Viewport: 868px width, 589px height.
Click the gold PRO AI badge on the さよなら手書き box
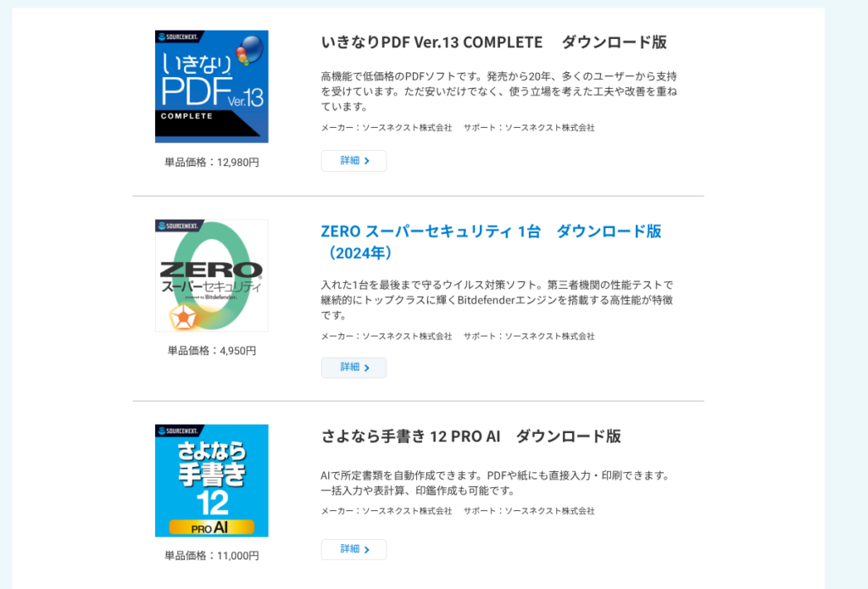point(211,527)
